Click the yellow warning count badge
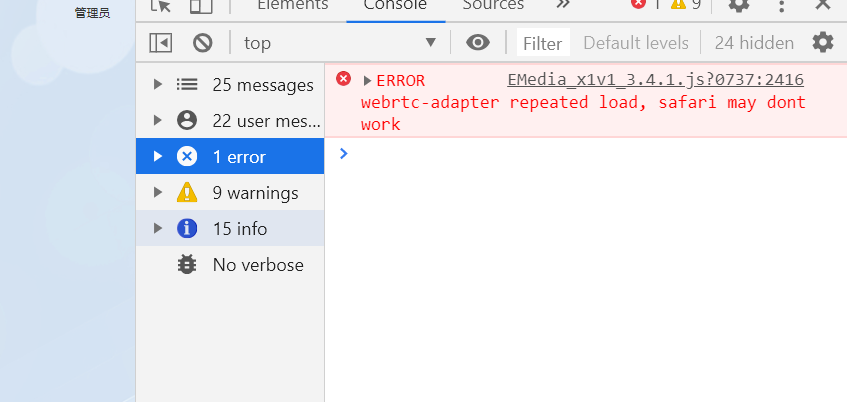Viewport: 847px width, 402px height. click(685, 4)
